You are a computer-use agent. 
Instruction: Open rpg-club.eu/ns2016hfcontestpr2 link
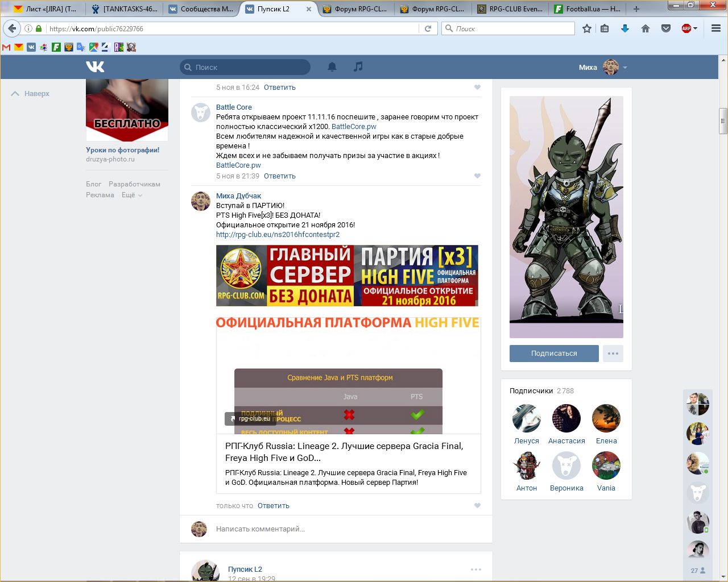(278, 235)
